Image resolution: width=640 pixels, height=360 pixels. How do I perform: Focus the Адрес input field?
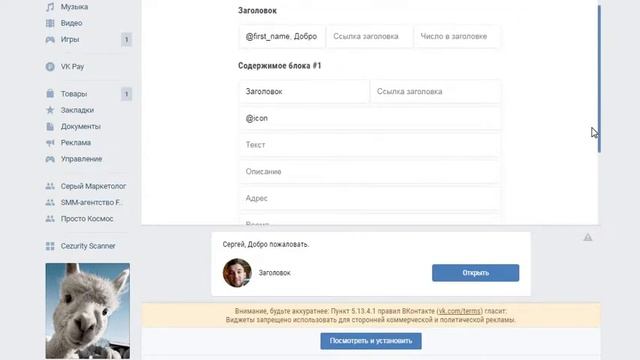(x=370, y=198)
